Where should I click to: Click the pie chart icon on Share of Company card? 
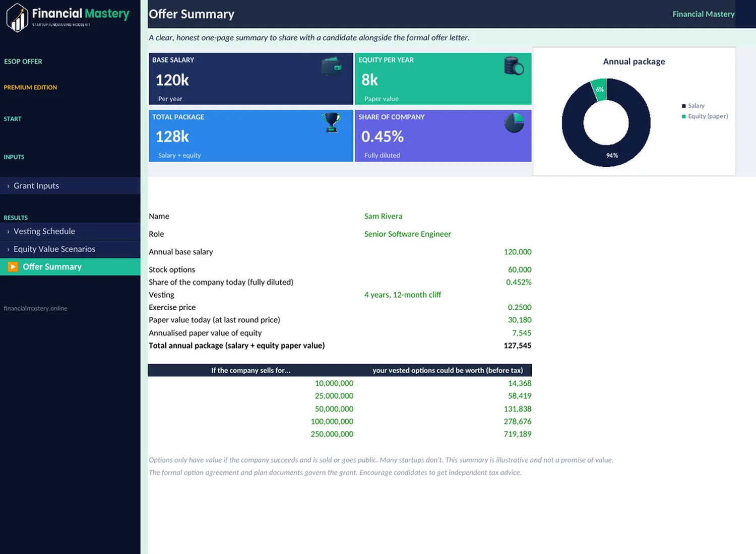pos(514,122)
